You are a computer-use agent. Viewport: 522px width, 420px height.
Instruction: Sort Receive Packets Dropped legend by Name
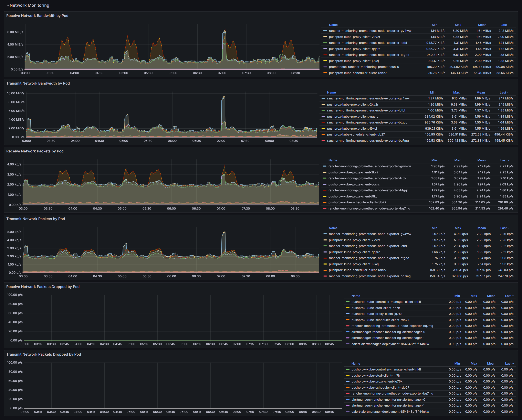click(x=356, y=296)
